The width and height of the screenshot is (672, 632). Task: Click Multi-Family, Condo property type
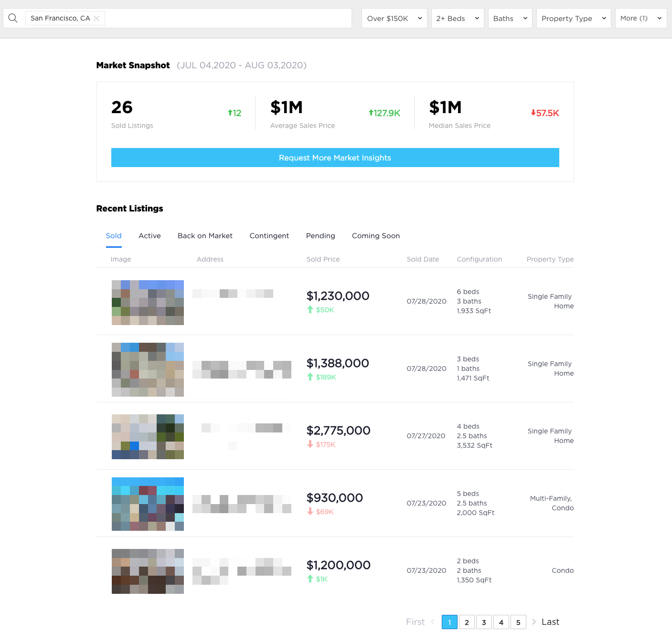coord(552,503)
